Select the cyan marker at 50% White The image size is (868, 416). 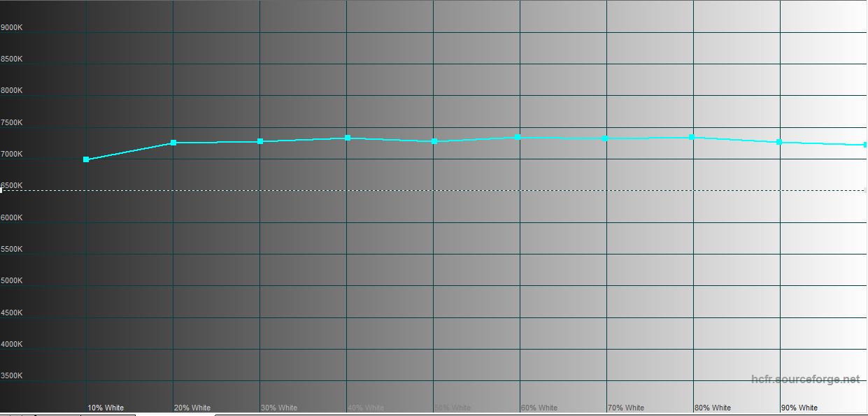[x=434, y=141]
